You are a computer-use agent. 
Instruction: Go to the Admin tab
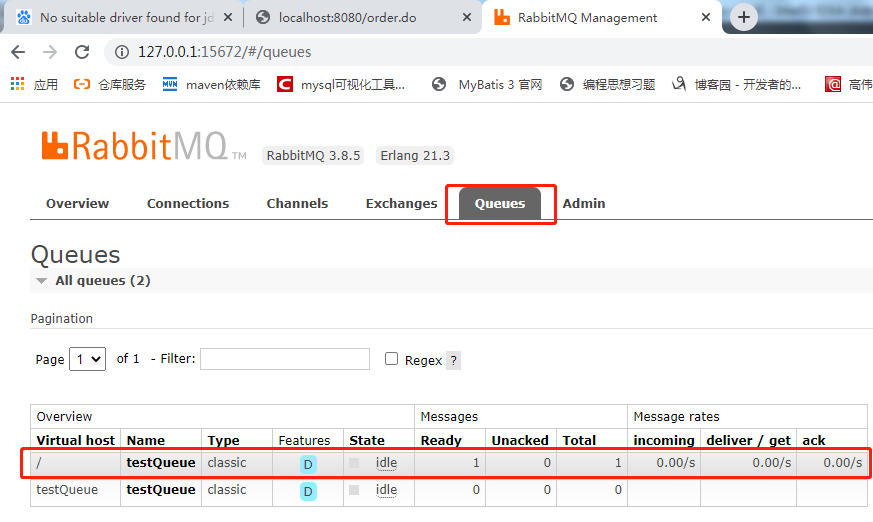[583, 204]
